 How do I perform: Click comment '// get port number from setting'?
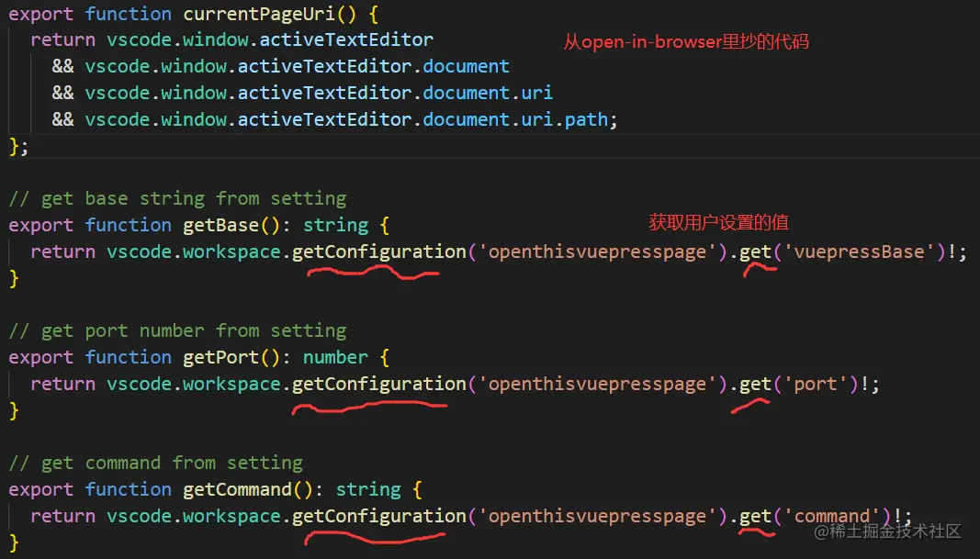177,331
